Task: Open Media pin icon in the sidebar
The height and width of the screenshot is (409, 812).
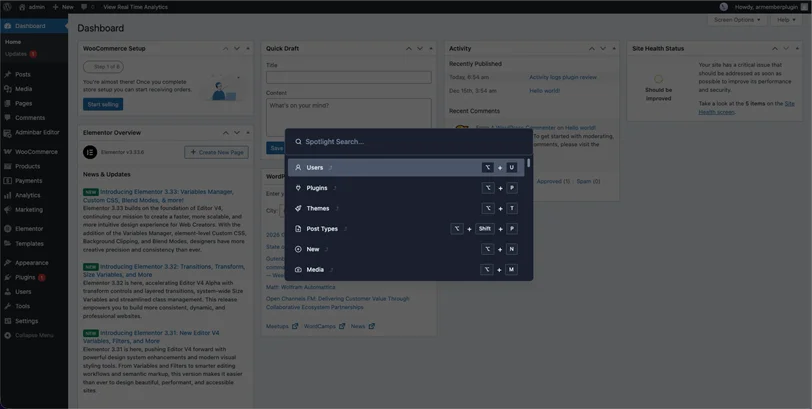Action: coord(8,89)
